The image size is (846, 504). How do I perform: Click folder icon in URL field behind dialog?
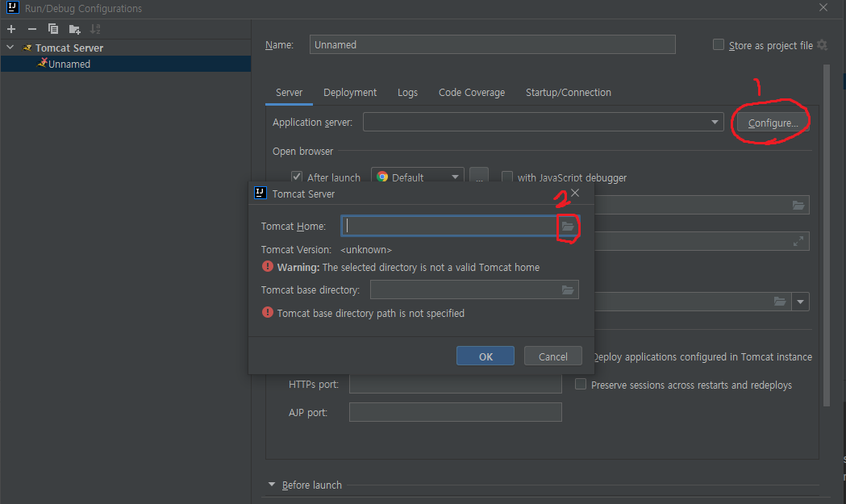[798, 205]
